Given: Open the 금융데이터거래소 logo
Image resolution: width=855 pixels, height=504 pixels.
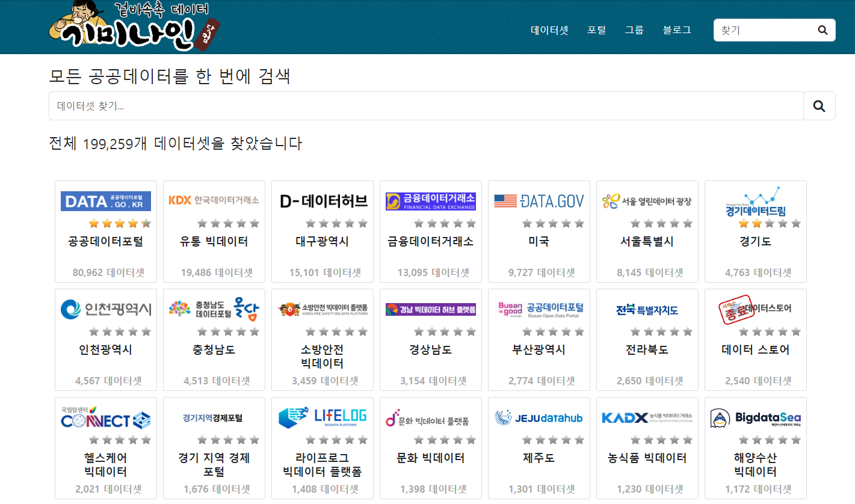Looking at the screenshot, I should 431,201.
